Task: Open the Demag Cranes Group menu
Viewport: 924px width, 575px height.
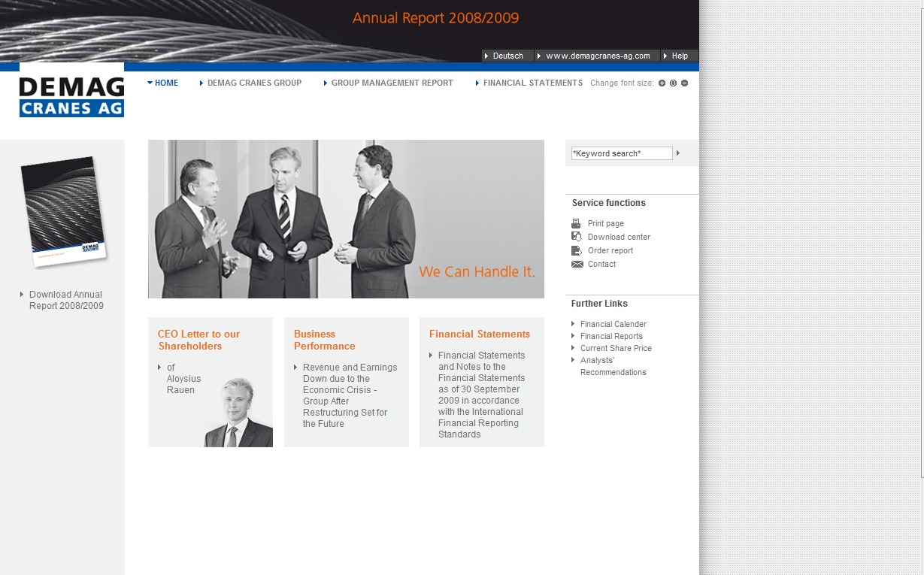Action: coord(254,83)
